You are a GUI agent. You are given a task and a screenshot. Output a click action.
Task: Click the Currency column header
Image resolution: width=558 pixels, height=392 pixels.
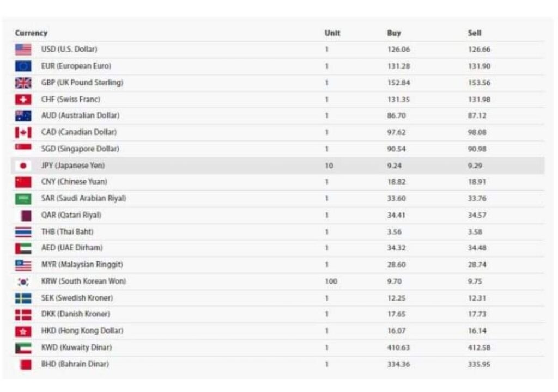pyautogui.click(x=31, y=33)
